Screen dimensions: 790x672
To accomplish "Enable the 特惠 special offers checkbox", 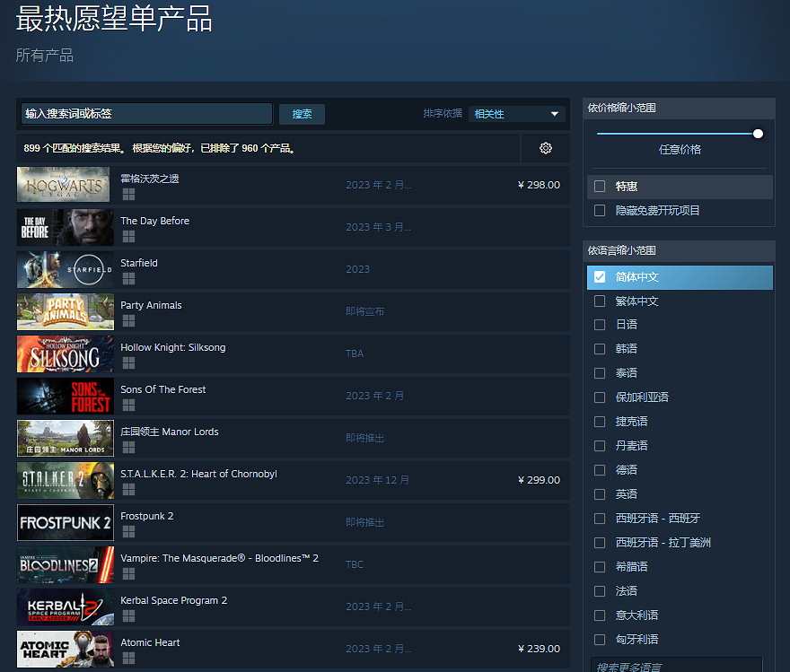I will (600, 187).
